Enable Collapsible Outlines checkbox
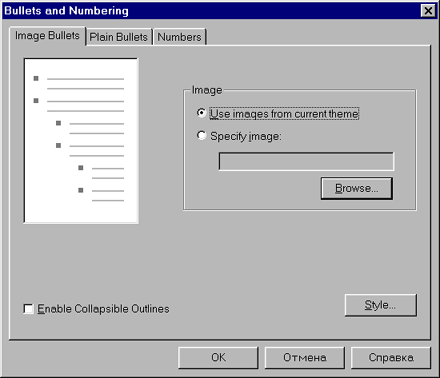The height and width of the screenshot is (378, 440). pyautogui.click(x=29, y=309)
